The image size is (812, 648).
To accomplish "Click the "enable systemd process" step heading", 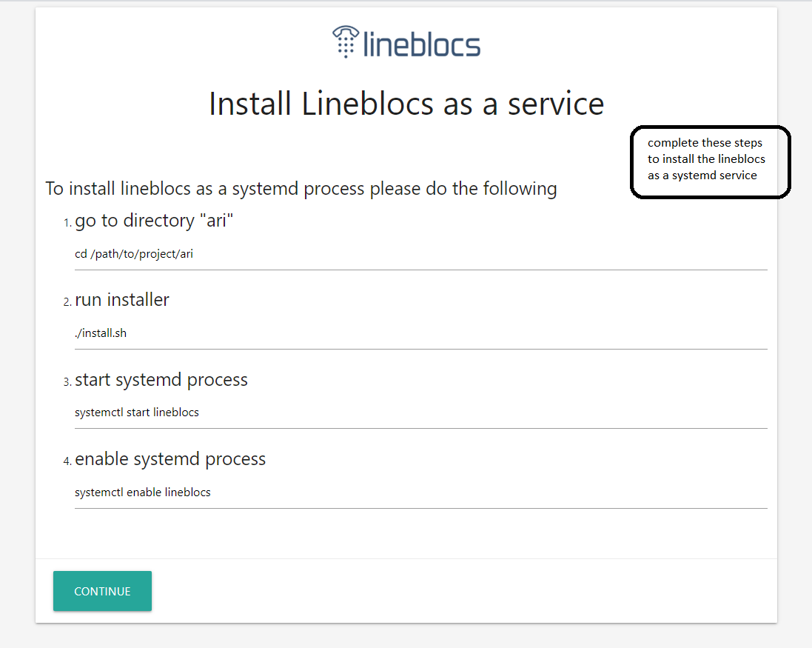I will coord(170,459).
